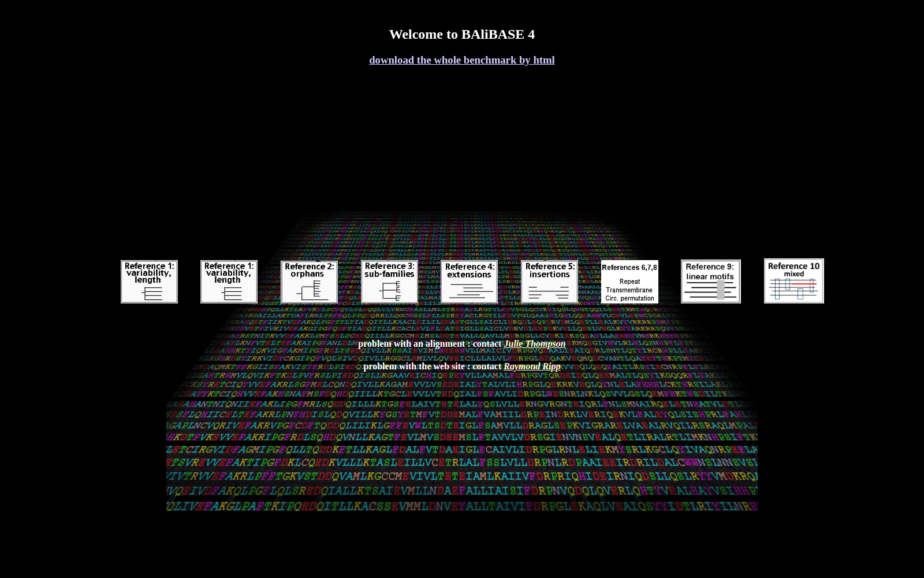The width and height of the screenshot is (924, 578).
Task: Click the text 'problem with the web site : contact'
Action: pyautogui.click(x=433, y=366)
